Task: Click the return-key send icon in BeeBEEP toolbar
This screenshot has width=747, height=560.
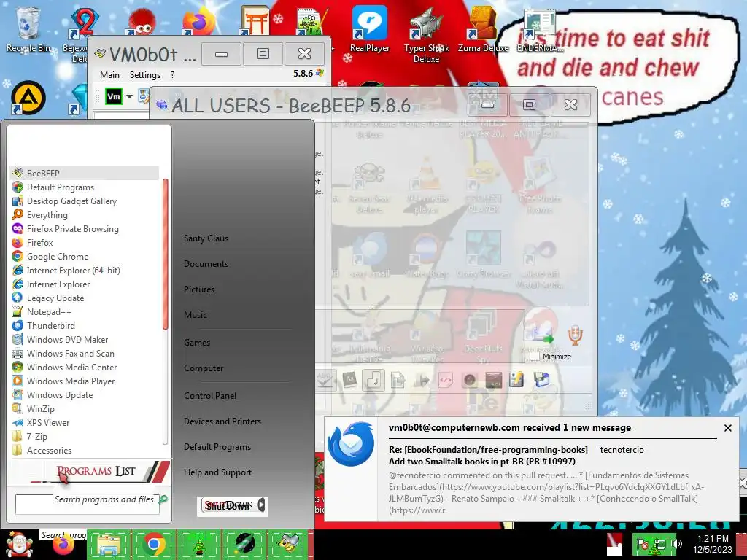Action: click(x=373, y=380)
